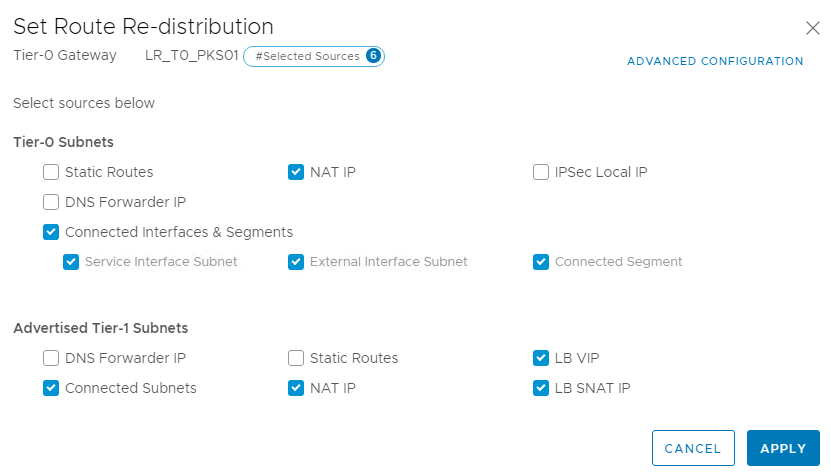The width and height of the screenshot is (831, 476).
Task: Open the Selected Sources count badge
Action: [x=373, y=56]
